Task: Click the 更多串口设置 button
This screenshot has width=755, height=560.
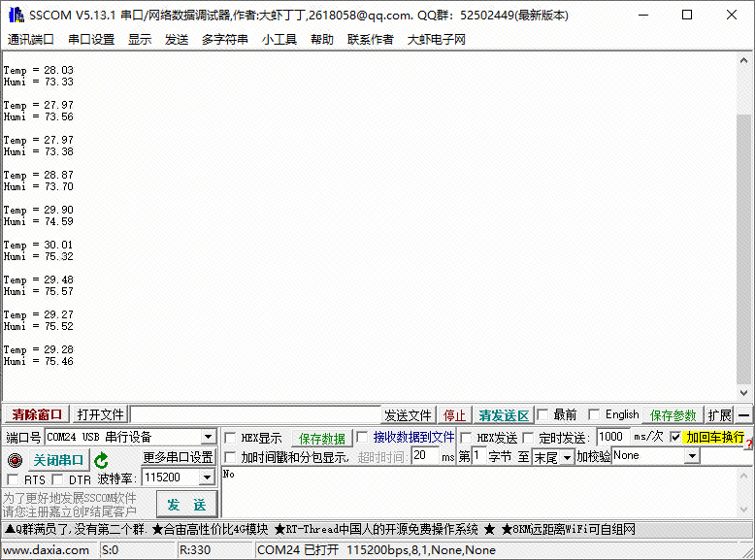Action: coord(179,457)
